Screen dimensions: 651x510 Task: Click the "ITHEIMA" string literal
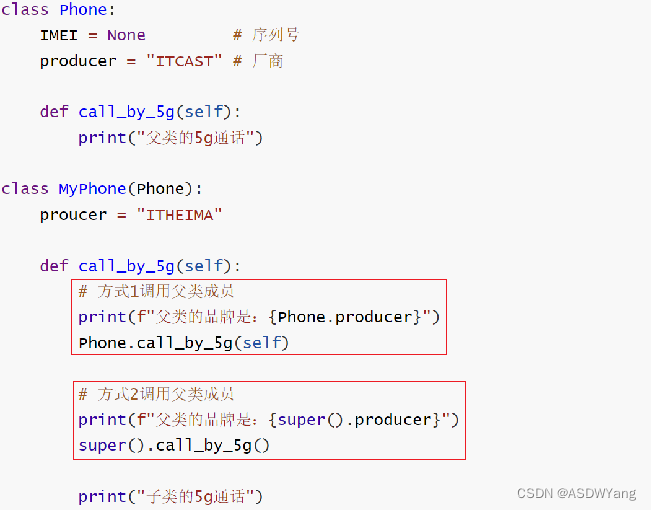(184, 214)
